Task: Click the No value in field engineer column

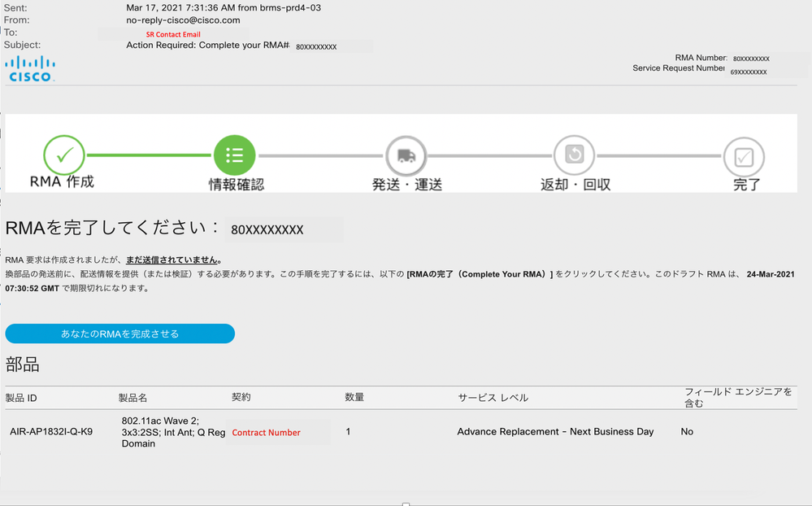Action: [687, 431]
